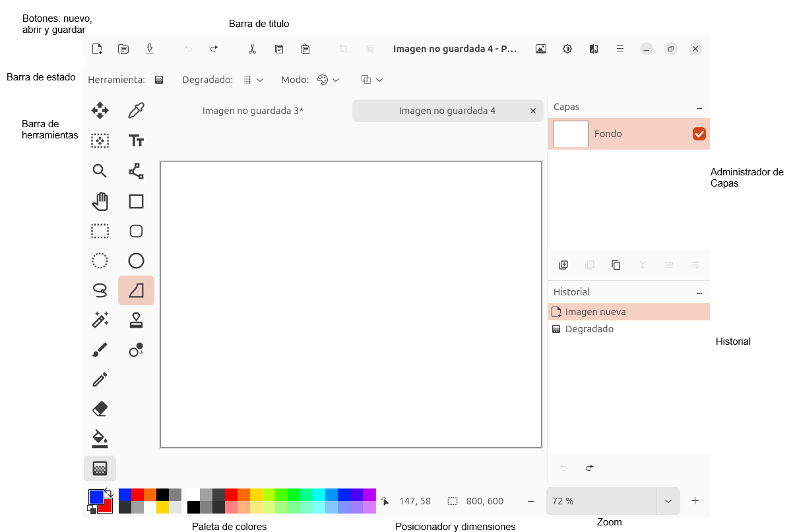Open the hamburger main menu
This screenshot has width=795, height=532.
pyautogui.click(x=620, y=48)
